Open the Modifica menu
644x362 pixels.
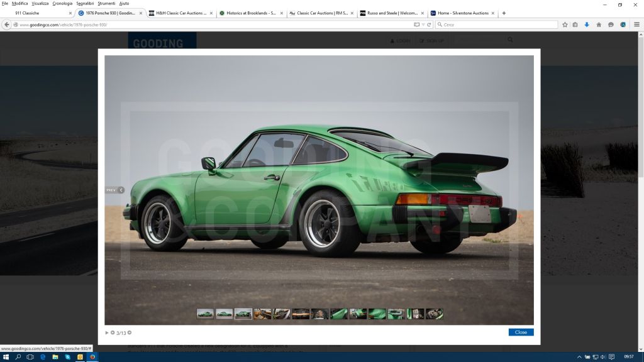coord(19,3)
